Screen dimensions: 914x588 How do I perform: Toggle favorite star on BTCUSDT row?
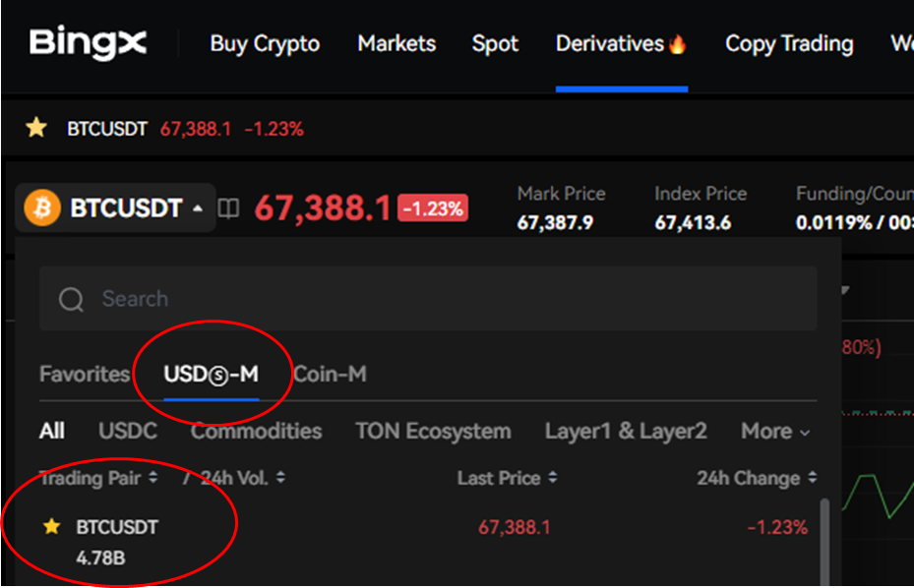pos(52,526)
